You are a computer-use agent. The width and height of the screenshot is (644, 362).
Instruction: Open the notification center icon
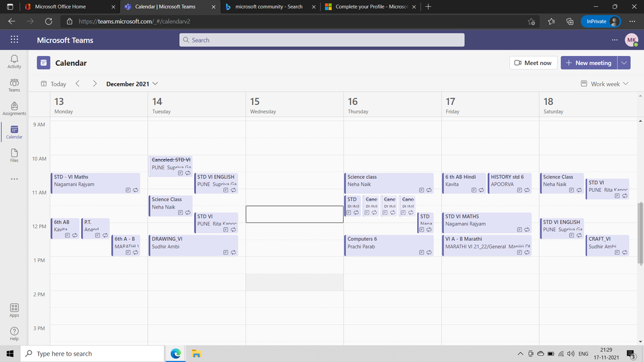pos(631,354)
